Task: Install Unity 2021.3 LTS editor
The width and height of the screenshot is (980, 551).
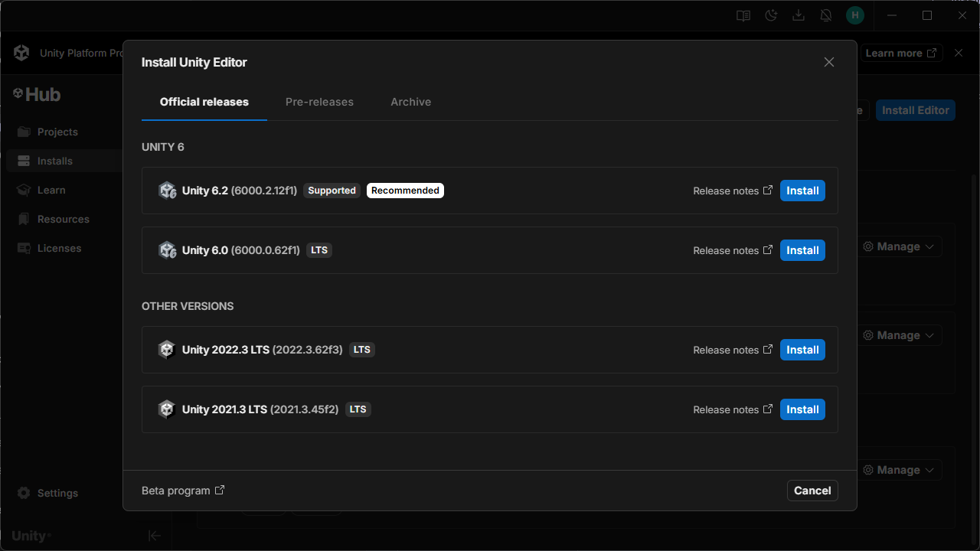Action: (802, 409)
